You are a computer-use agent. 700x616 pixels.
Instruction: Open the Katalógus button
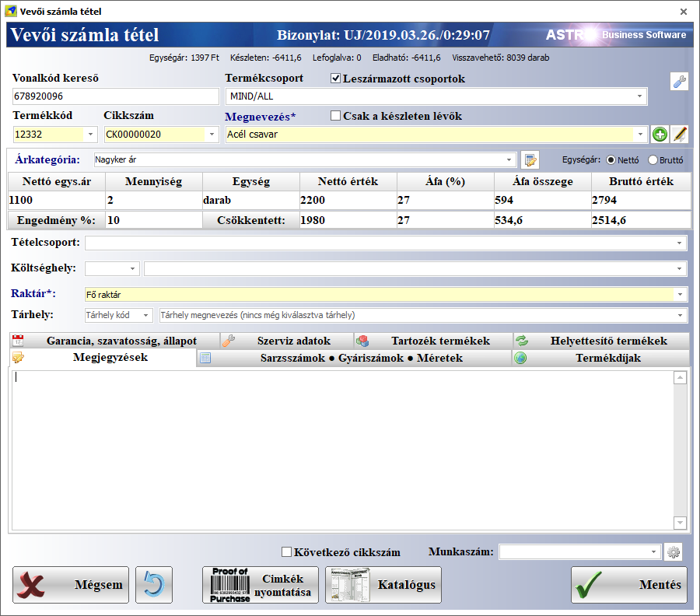(383, 585)
